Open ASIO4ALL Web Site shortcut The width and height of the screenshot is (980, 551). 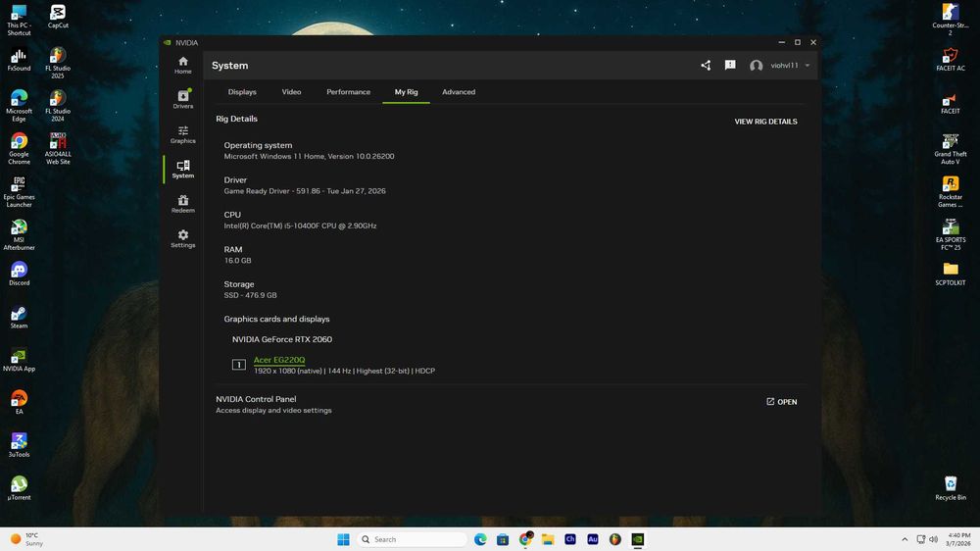tap(58, 148)
